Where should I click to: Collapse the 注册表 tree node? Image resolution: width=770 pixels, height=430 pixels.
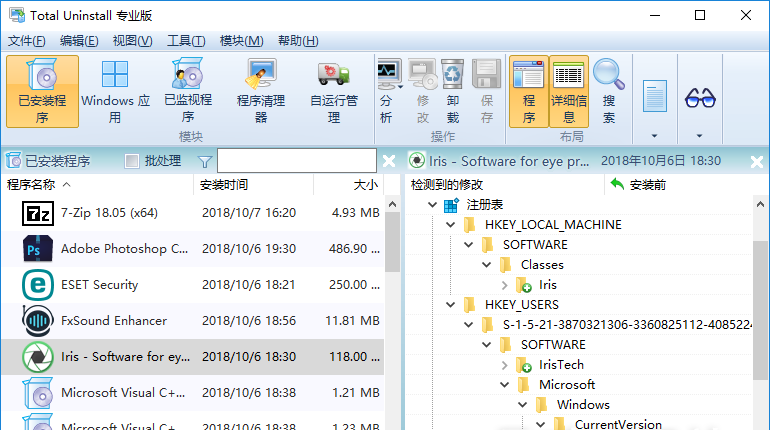(432, 205)
